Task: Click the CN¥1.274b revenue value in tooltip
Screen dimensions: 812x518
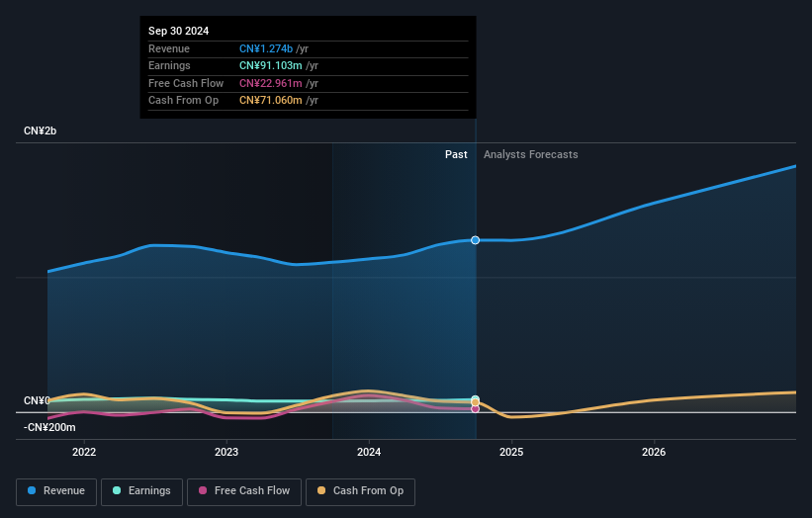Action: [x=266, y=48]
